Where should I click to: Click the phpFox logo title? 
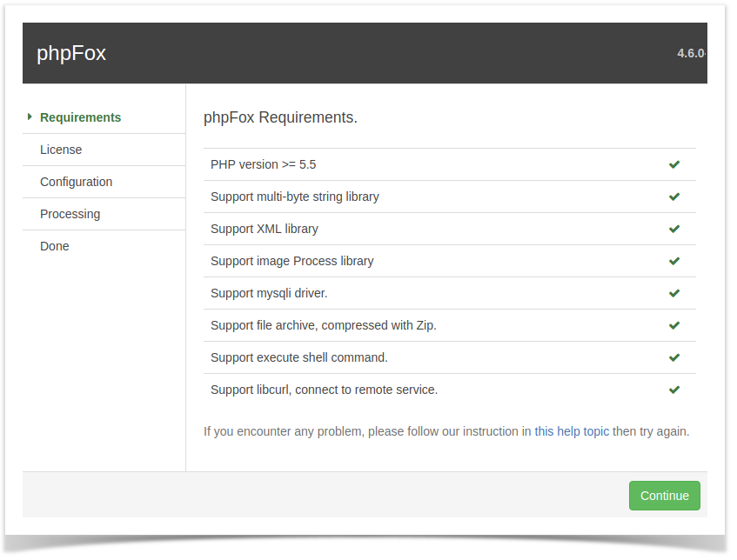71,53
